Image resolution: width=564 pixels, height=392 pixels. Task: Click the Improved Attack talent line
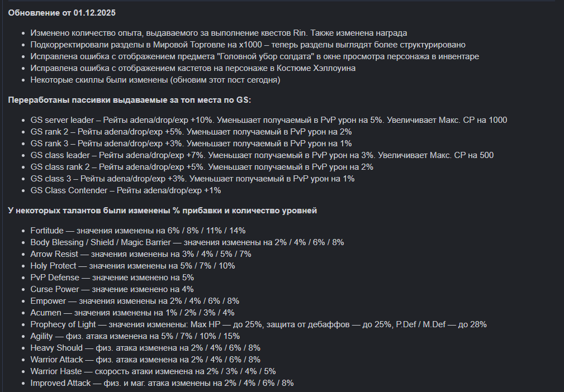click(x=162, y=383)
